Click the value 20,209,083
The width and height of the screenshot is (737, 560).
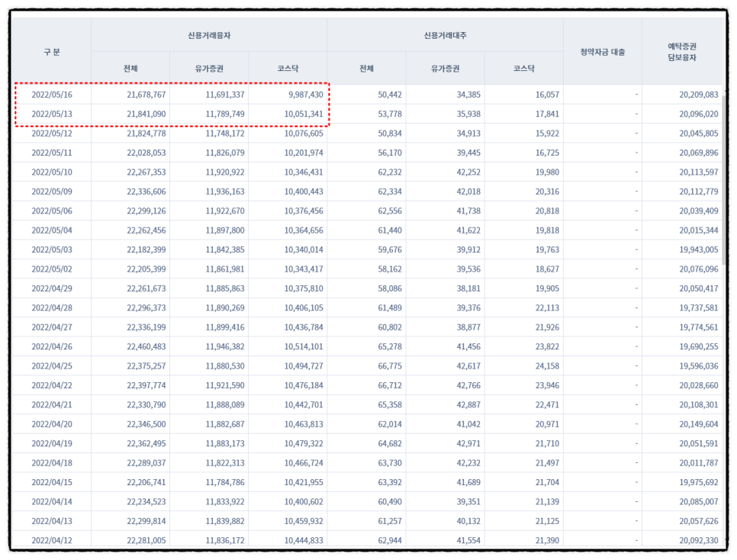pyautogui.click(x=698, y=95)
